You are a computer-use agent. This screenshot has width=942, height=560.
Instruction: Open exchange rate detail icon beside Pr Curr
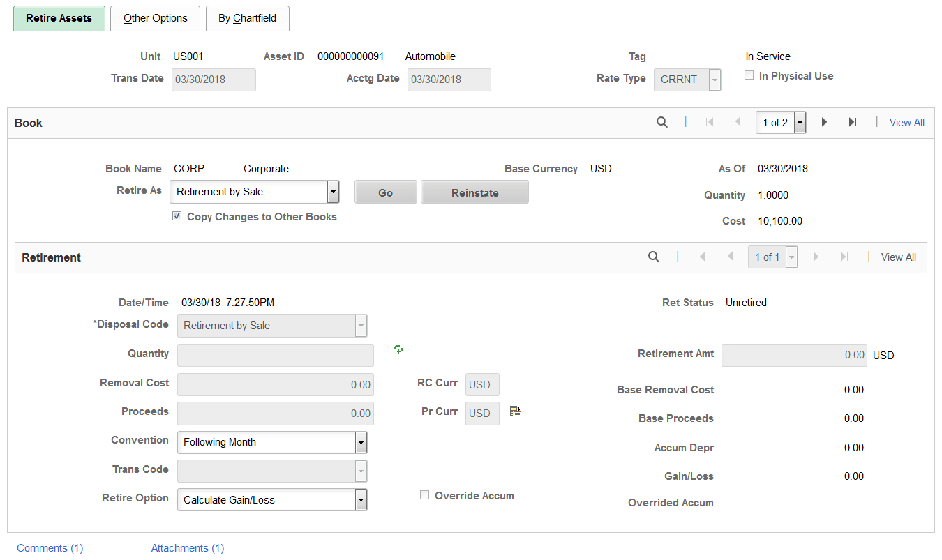click(x=516, y=411)
